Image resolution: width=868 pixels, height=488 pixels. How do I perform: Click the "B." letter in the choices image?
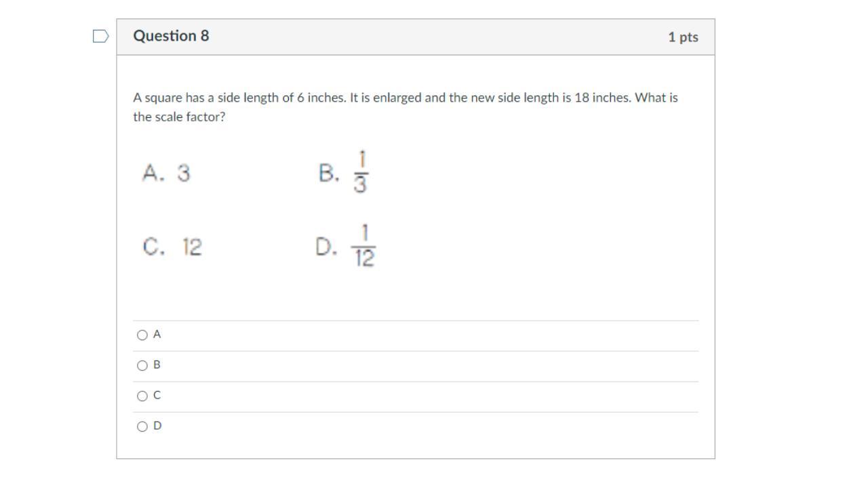point(329,174)
